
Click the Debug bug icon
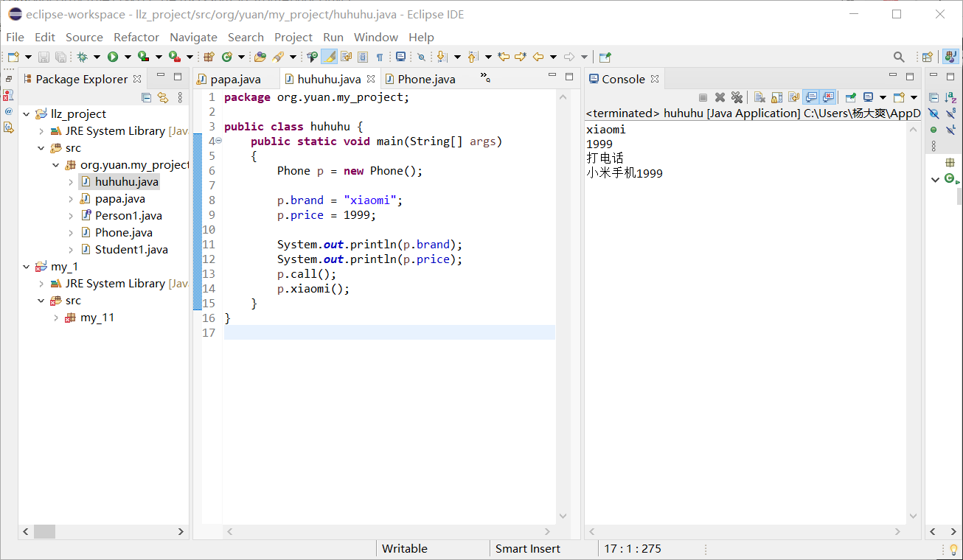82,57
